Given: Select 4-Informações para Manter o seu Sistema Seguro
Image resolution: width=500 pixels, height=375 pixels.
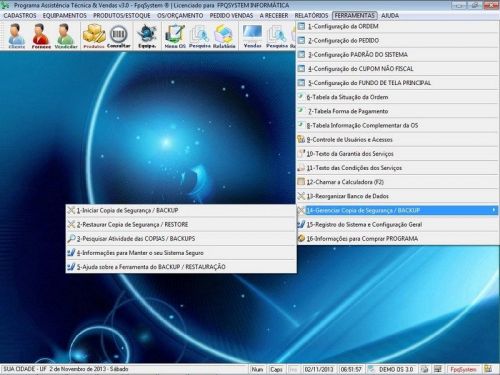Looking at the screenshot, I should 181,253.
